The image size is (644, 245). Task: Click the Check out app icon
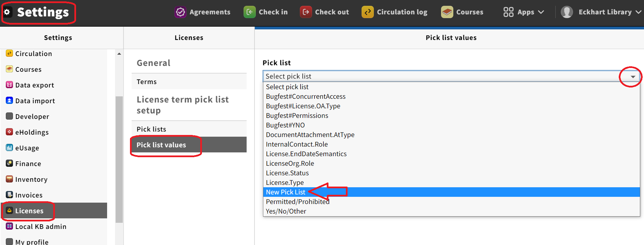coord(306,12)
